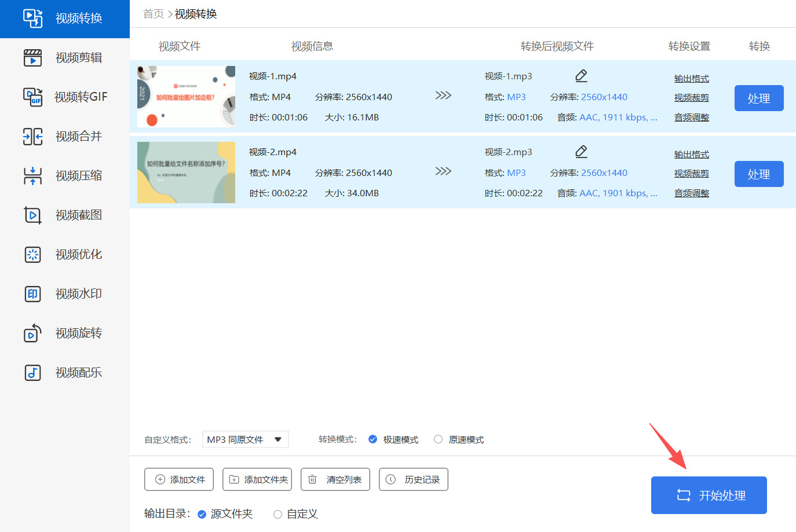796x532 pixels.
Task: Click output name 视频-2.mp3
Action: 509,152
